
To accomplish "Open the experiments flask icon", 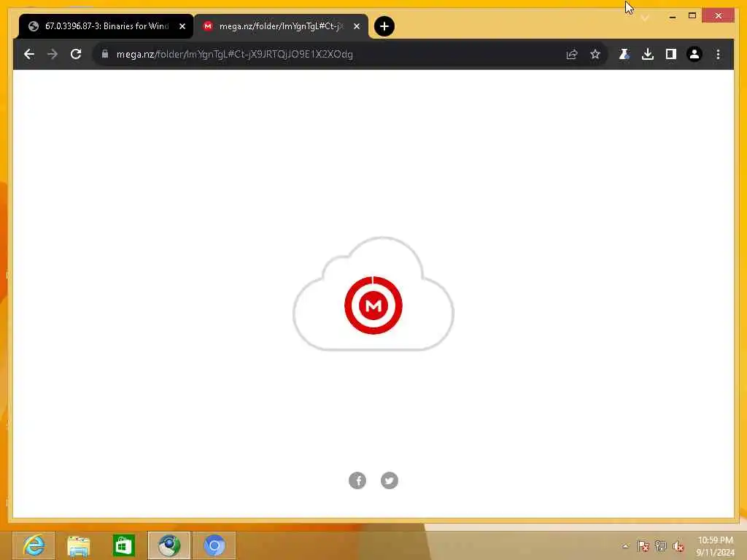I will (x=624, y=54).
